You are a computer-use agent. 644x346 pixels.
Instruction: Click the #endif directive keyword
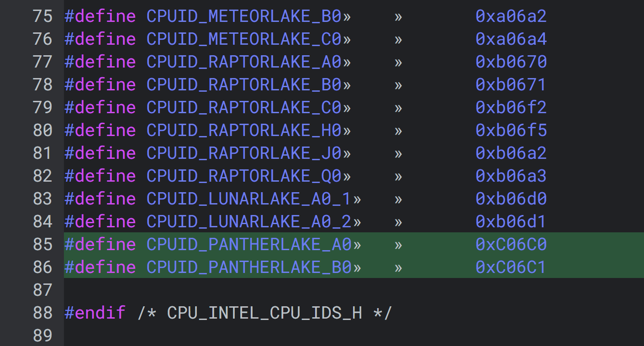point(95,313)
